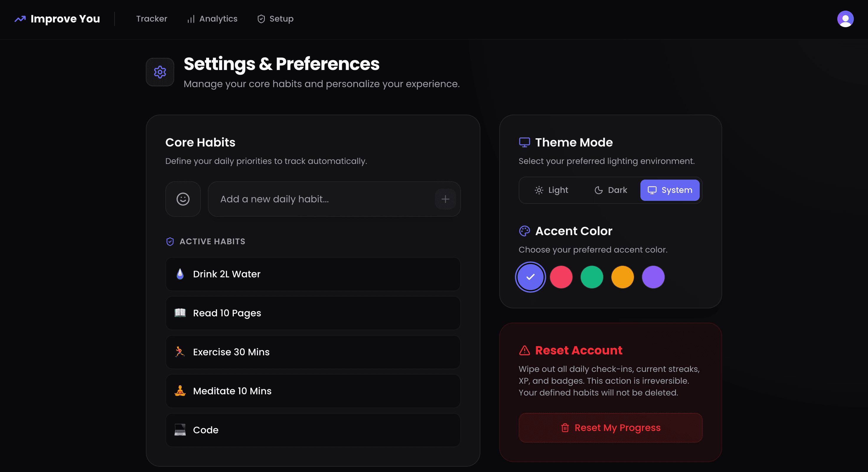Viewport: 868px width, 472px height.
Task: Click the water drop emoji icon
Action: tap(180, 274)
